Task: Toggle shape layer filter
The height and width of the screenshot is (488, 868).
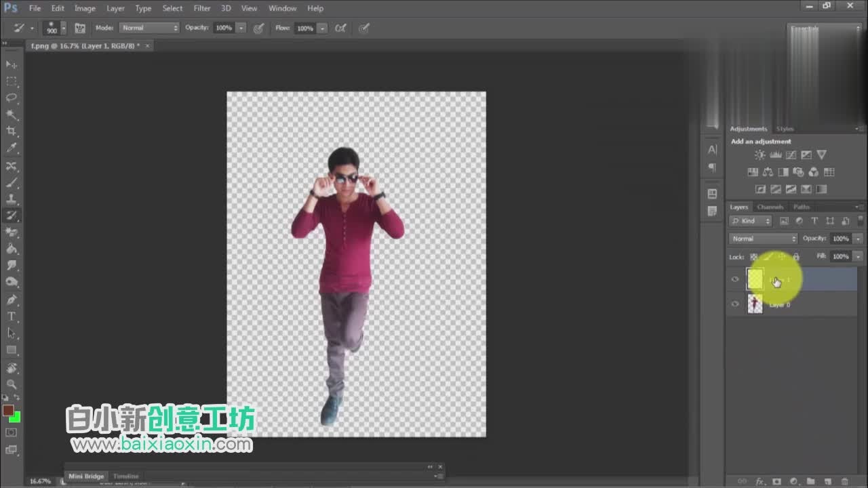Action: click(x=829, y=221)
